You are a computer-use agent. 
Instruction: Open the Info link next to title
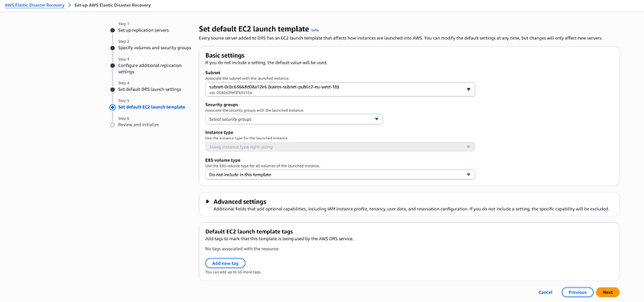(x=315, y=30)
